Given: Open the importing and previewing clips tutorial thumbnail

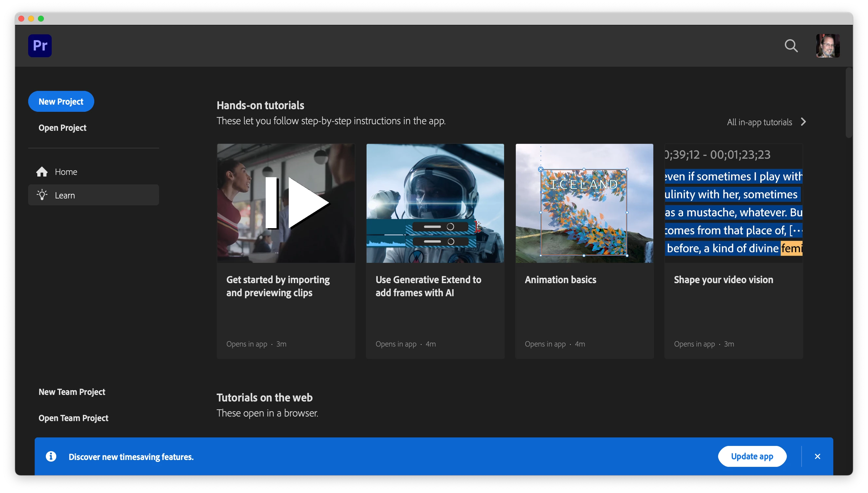Looking at the screenshot, I should click(x=286, y=203).
